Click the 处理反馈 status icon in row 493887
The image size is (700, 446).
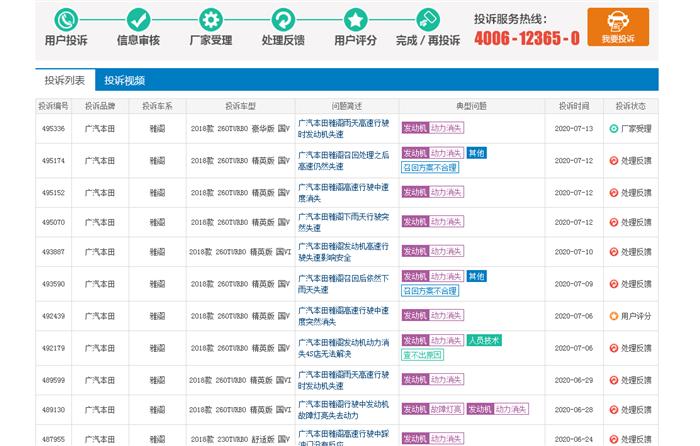coord(614,252)
